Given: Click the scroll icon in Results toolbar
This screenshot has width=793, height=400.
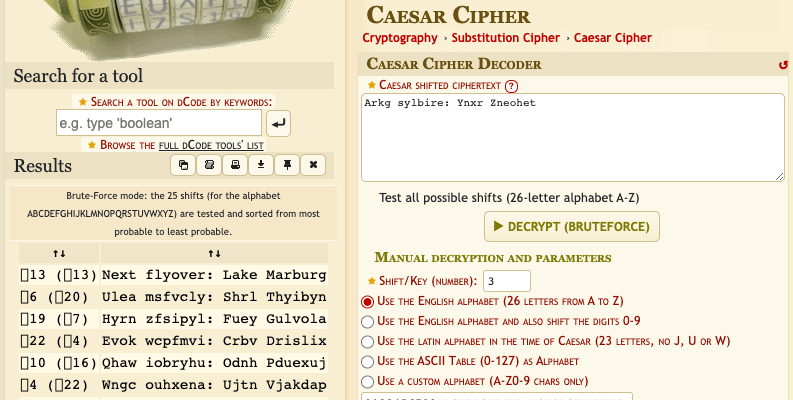Looking at the screenshot, I should (209, 165).
